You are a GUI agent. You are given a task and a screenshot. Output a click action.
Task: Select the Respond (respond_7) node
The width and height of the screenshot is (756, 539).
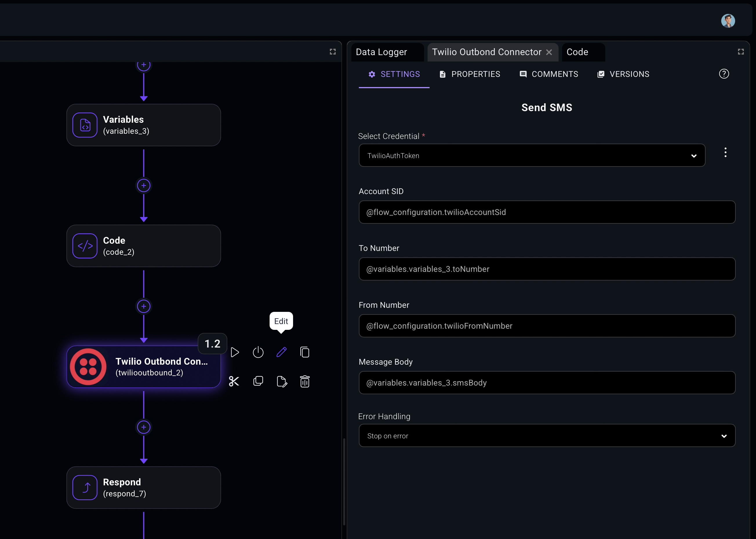[x=143, y=488]
